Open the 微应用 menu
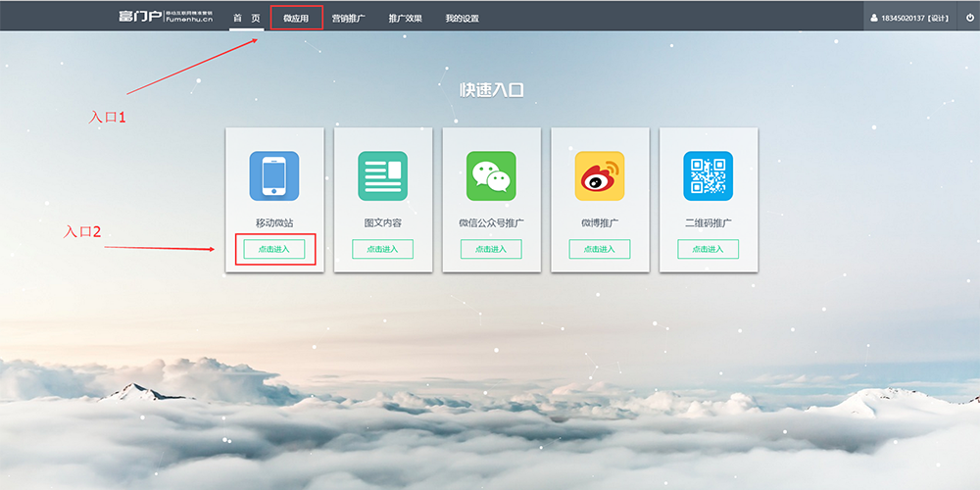The image size is (980, 490). coord(296,18)
